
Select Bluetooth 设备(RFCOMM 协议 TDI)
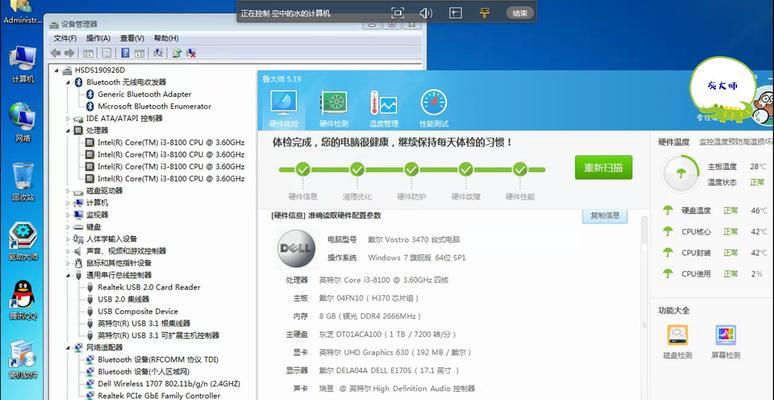(158, 360)
